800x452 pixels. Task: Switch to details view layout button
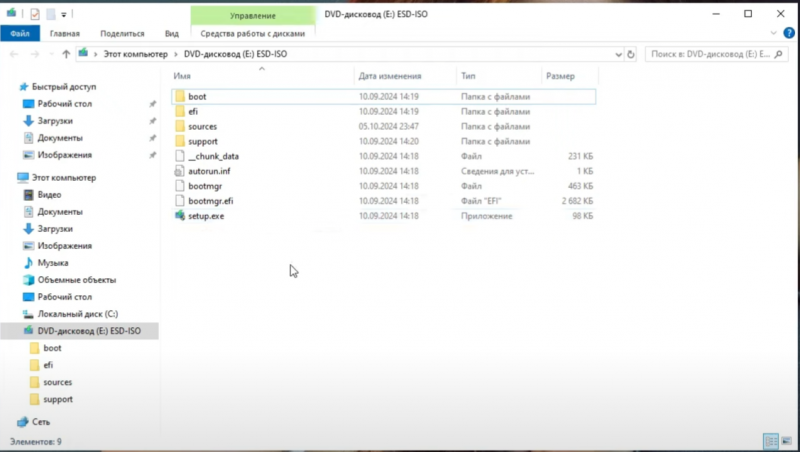tap(770, 441)
